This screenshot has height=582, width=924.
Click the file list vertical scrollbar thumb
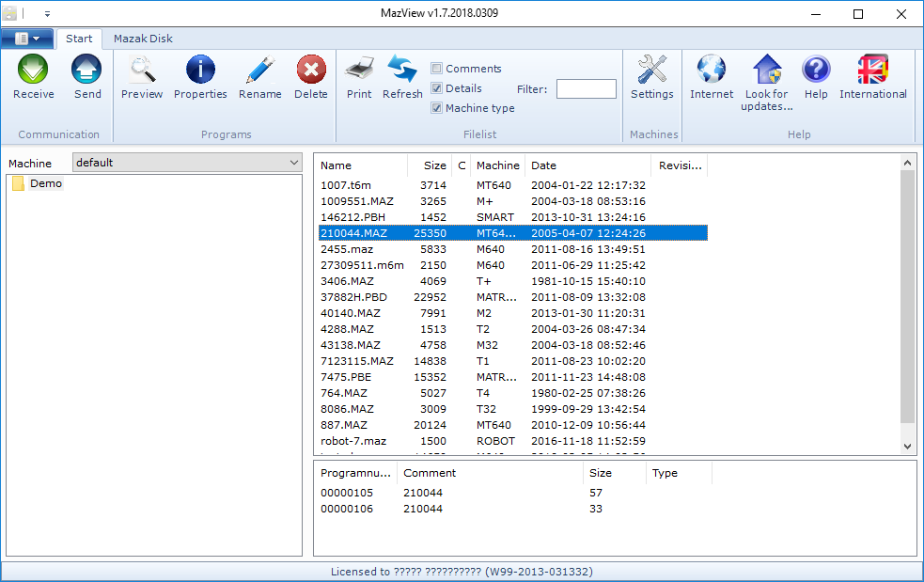(x=907, y=296)
